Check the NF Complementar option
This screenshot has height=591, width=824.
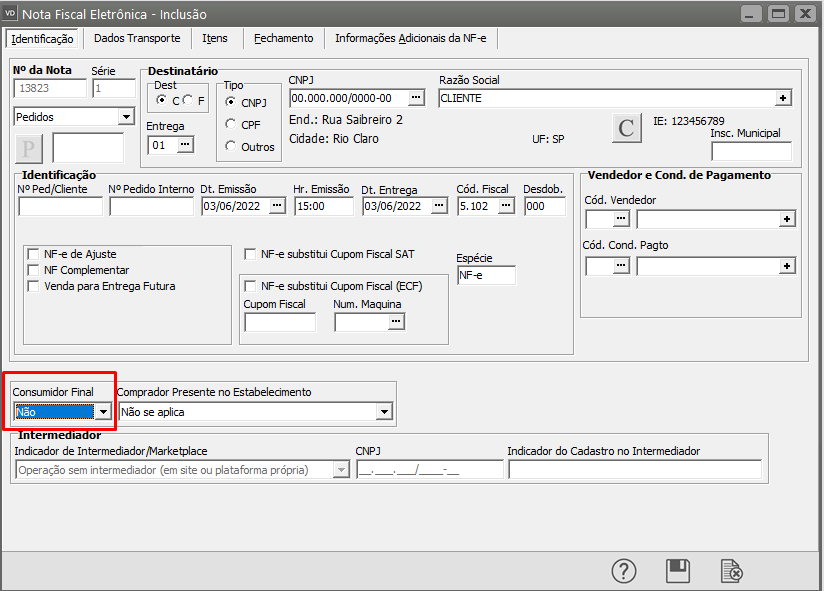(34, 270)
